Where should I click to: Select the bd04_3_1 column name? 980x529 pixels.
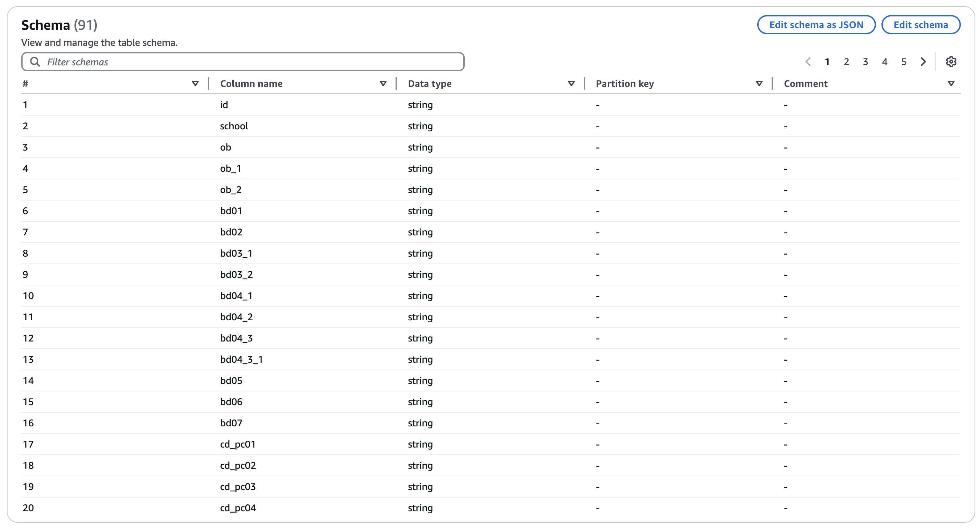click(x=241, y=359)
